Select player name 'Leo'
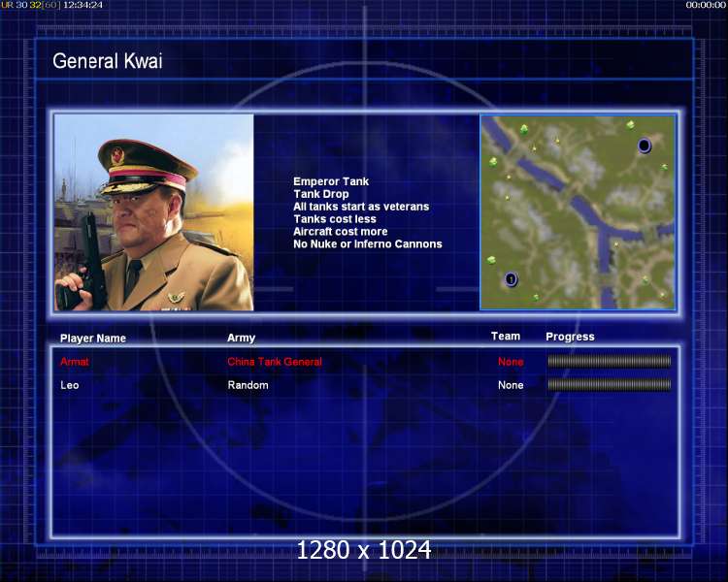Screen dimensions: 728x582 [x=70, y=385]
